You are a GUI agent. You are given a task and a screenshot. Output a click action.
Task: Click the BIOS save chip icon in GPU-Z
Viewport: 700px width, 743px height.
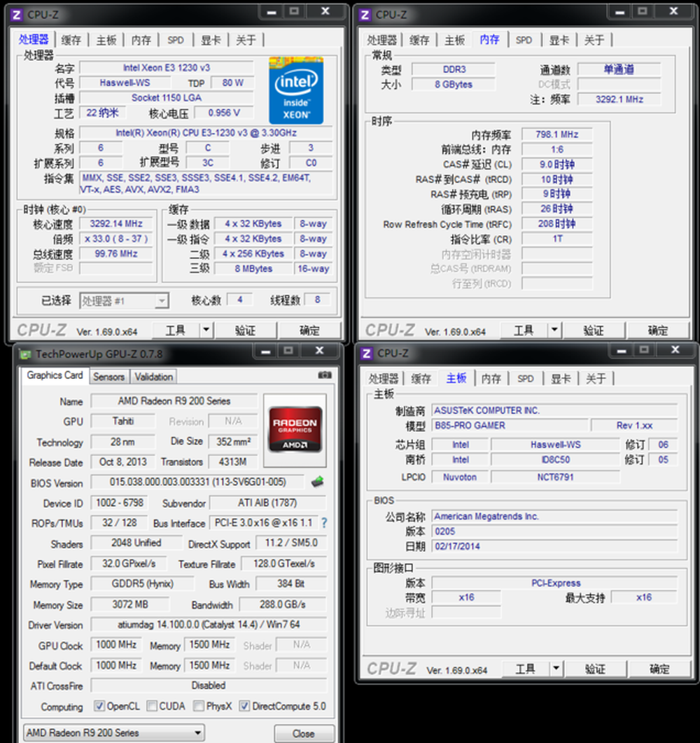317,482
